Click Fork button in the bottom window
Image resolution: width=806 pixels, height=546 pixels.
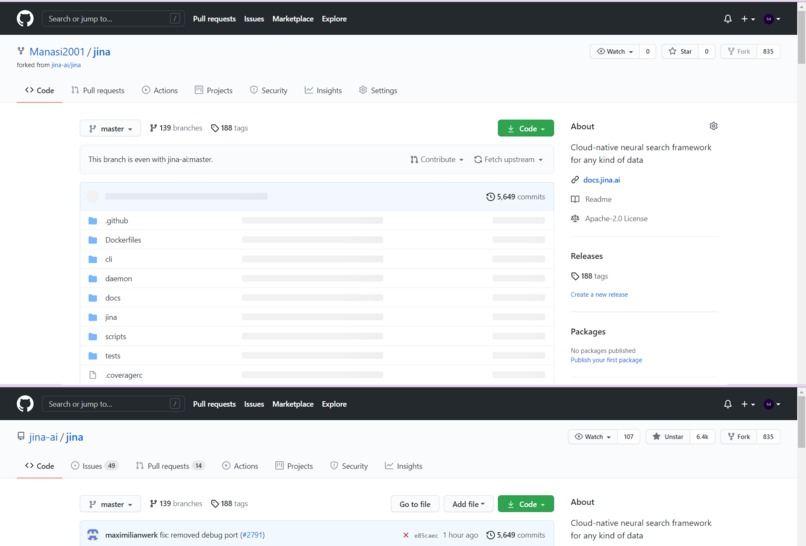[739, 436]
